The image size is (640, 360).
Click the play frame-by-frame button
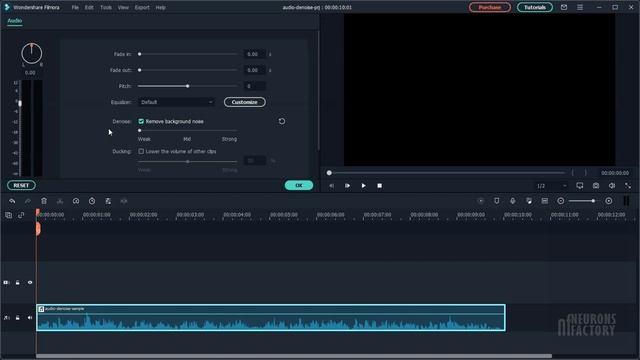(347, 186)
